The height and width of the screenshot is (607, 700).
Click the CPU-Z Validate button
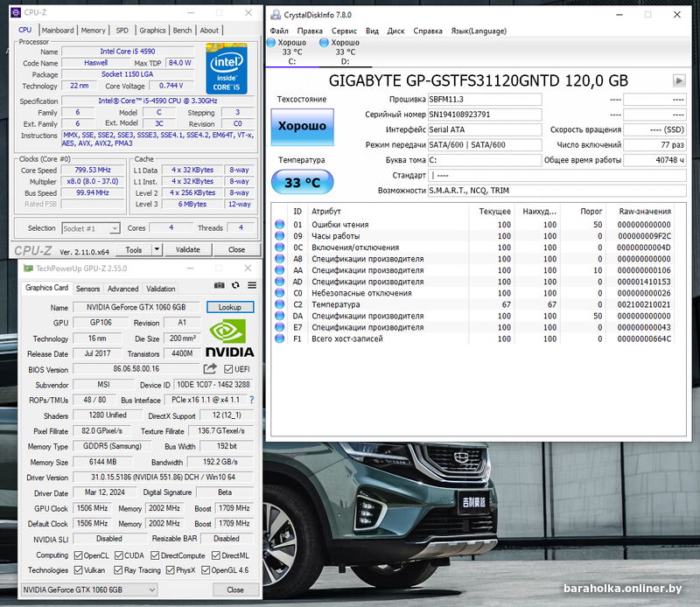pos(188,249)
